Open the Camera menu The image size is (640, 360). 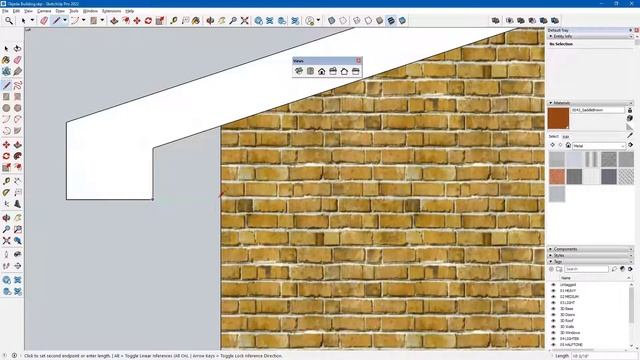(x=44, y=11)
